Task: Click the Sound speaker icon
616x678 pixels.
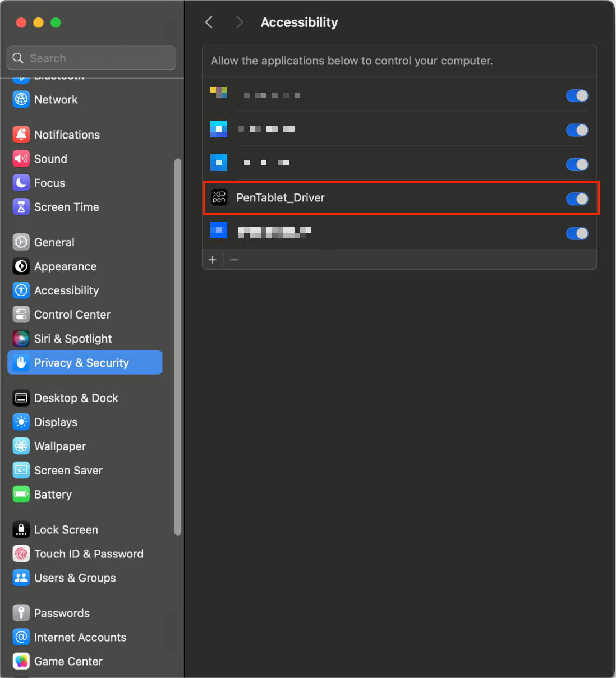Action: (x=21, y=159)
